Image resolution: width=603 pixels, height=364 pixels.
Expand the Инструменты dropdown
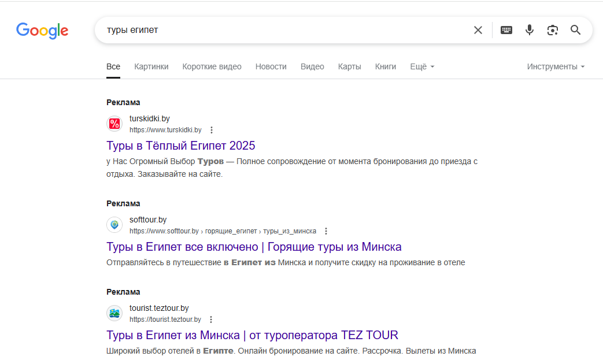556,66
